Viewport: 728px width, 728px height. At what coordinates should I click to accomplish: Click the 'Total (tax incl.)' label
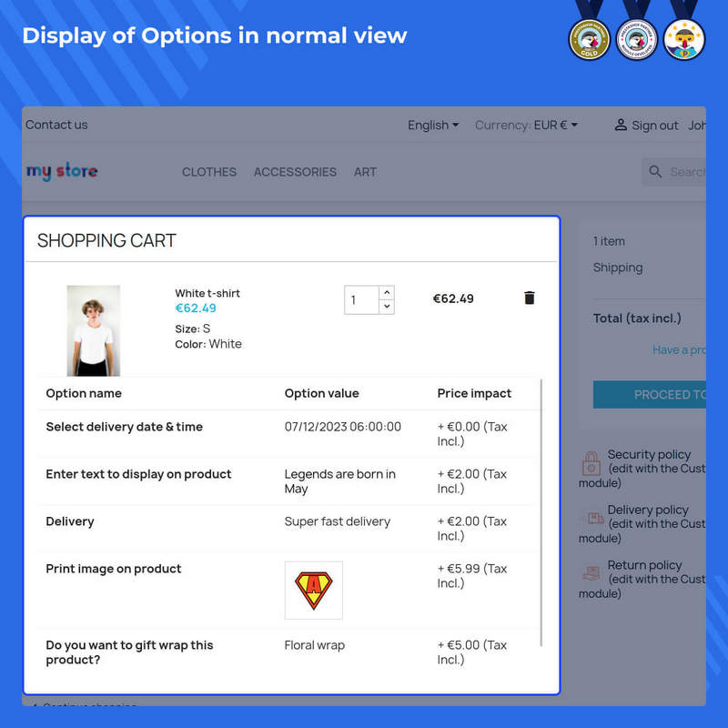[x=637, y=318]
